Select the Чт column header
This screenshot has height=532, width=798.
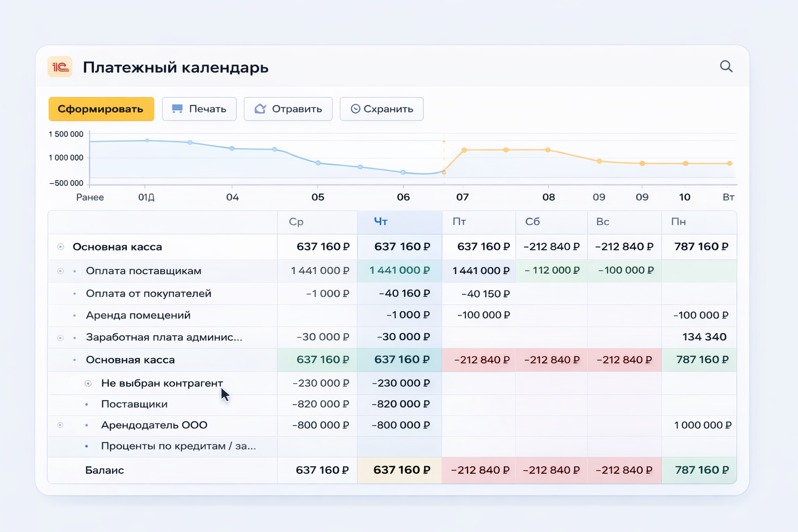pos(381,222)
